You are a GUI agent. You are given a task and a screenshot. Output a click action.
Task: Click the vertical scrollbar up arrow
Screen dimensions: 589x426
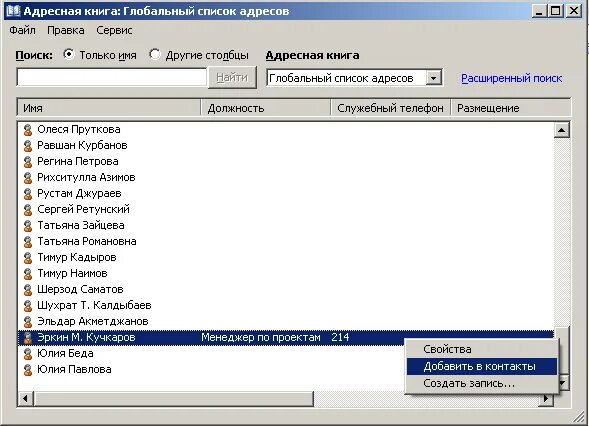(x=562, y=130)
